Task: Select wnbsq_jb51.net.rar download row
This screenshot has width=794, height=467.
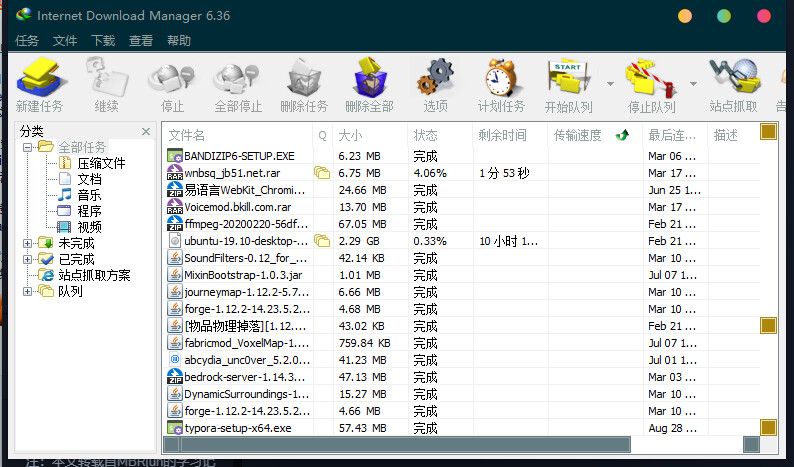Action: point(463,173)
